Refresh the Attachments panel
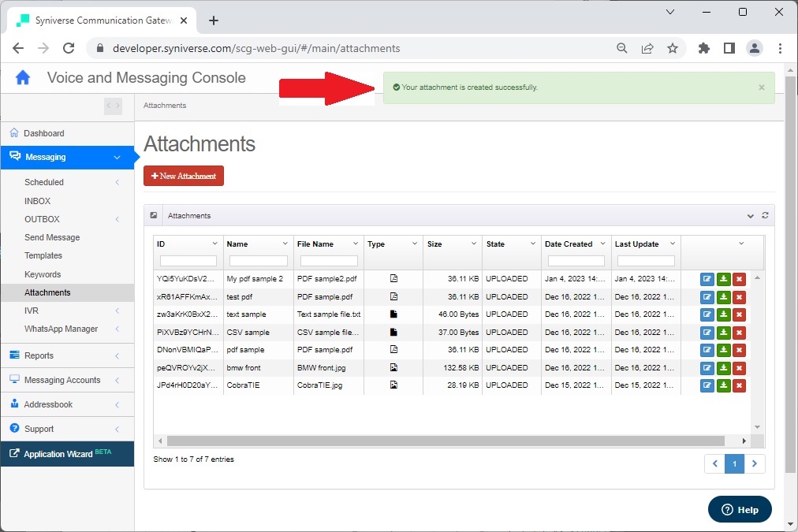 pos(765,215)
